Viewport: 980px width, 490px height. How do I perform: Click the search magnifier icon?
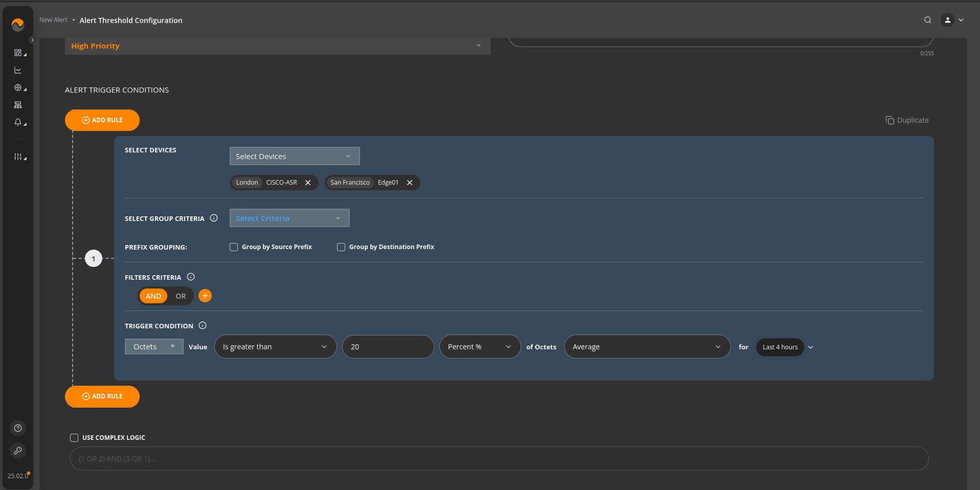[927, 20]
